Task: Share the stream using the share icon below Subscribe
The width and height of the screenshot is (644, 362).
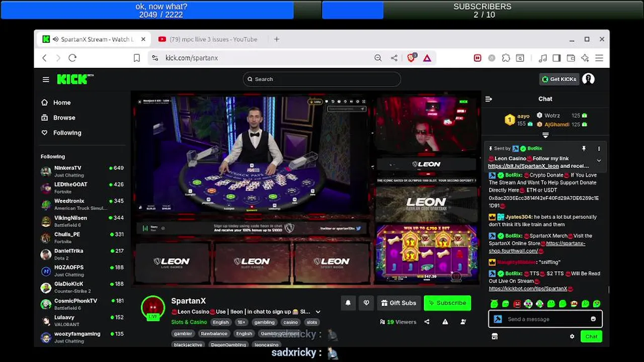Action: click(427, 322)
